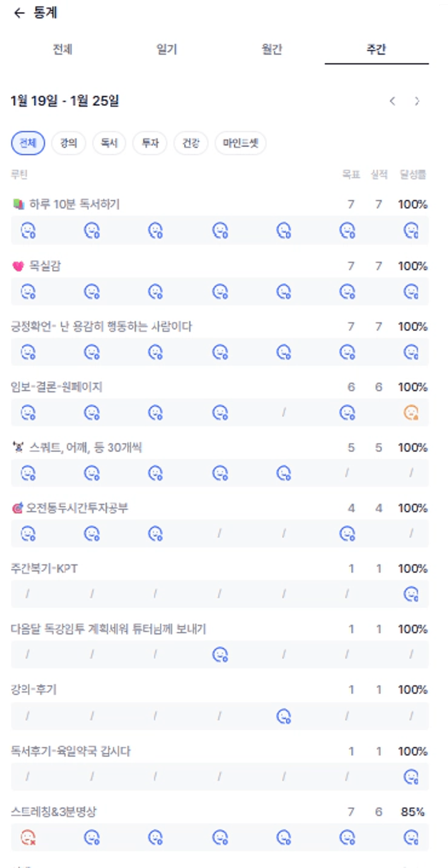Click the 85% achievement rate for 스트레칭&3분명상
The image size is (448, 868).
point(412,812)
